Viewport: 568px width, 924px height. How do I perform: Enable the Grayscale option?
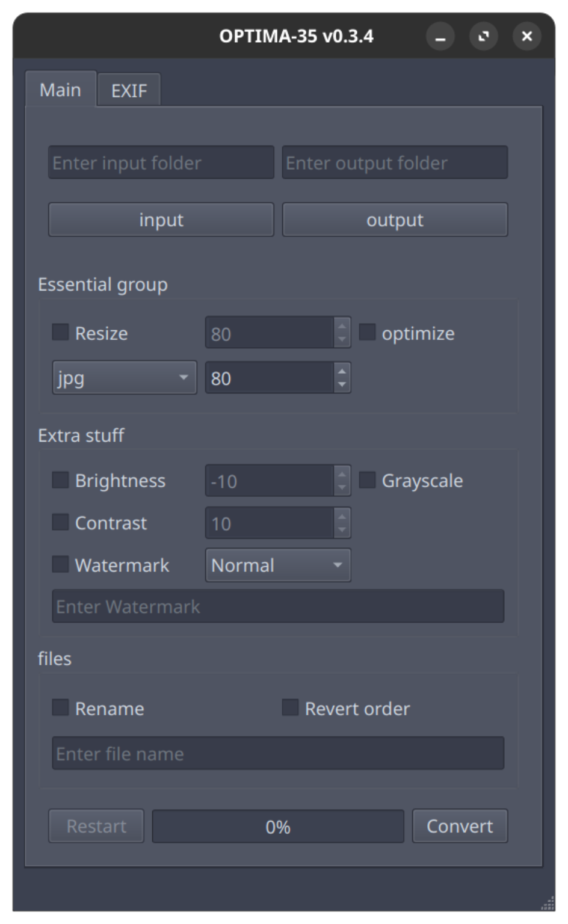[367, 480]
